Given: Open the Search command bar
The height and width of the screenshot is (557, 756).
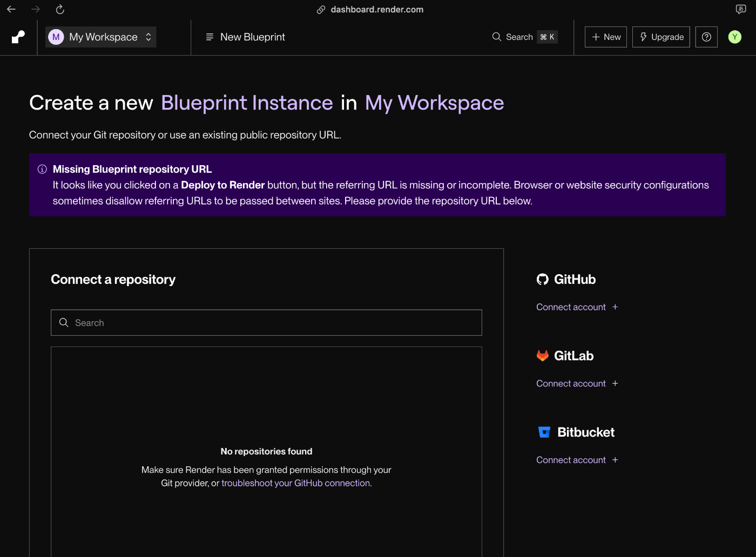Looking at the screenshot, I should tap(524, 37).
